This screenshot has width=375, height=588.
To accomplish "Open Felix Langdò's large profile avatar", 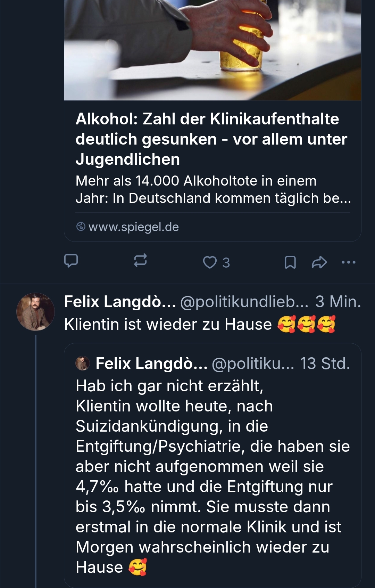I will click(x=35, y=312).
